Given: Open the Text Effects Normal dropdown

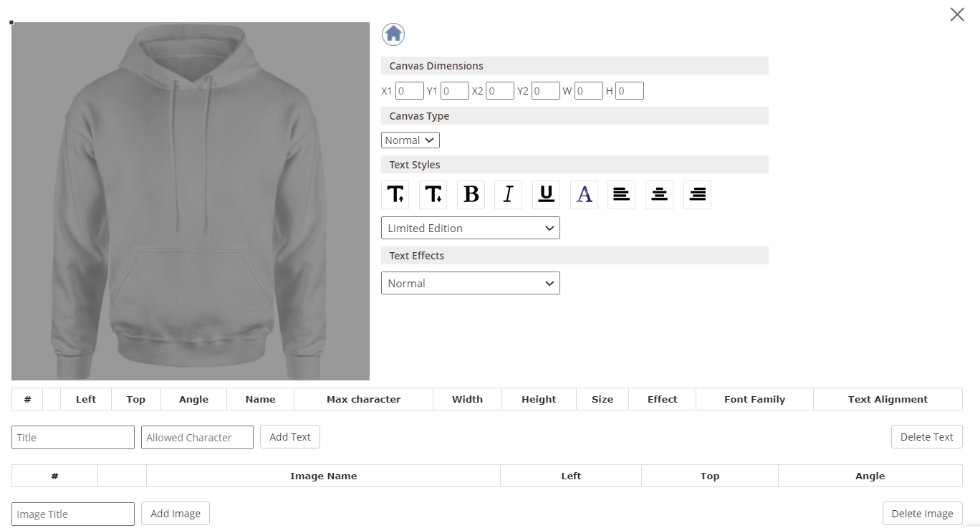Looking at the screenshot, I should tap(470, 284).
